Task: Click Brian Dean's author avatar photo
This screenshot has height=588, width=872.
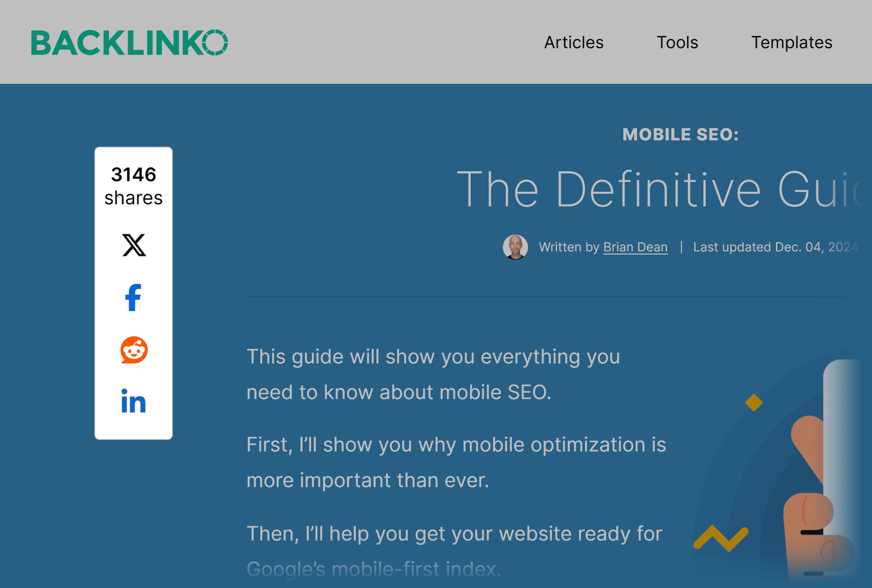Action: [x=515, y=247]
